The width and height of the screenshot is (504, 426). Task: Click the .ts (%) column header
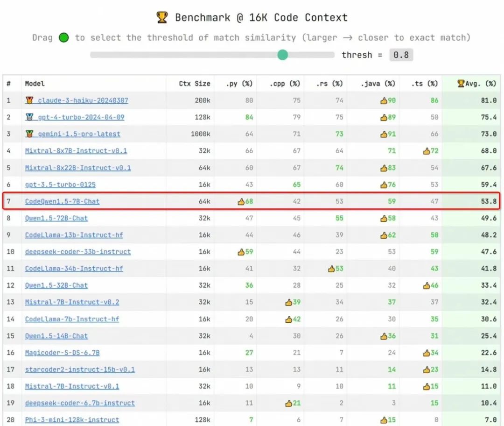424,84
